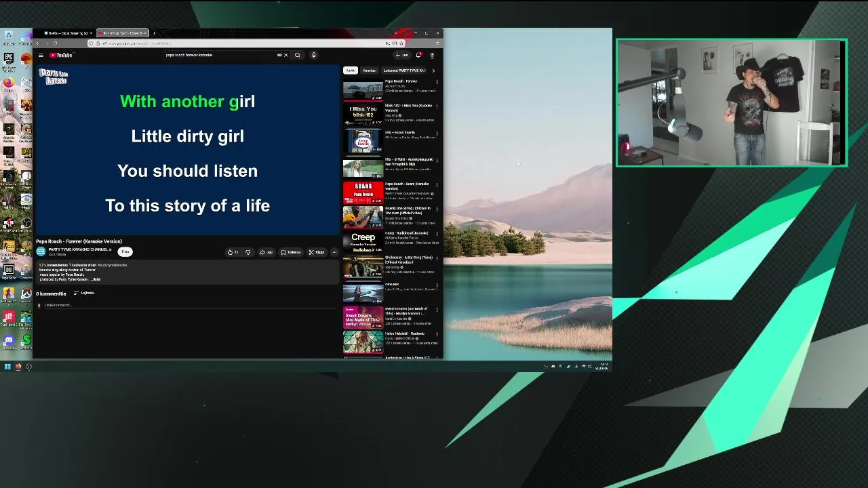The width and height of the screenshot is (868, 488).
Task: Select the Kaikki filter chip
Action: 351,70
